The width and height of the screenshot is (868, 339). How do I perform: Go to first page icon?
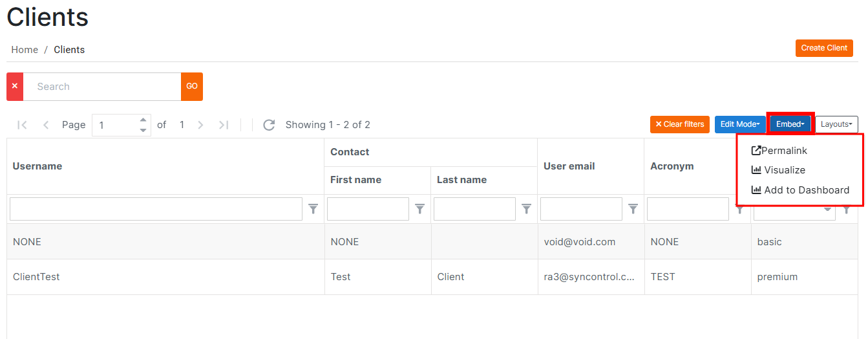pos(22,125)
